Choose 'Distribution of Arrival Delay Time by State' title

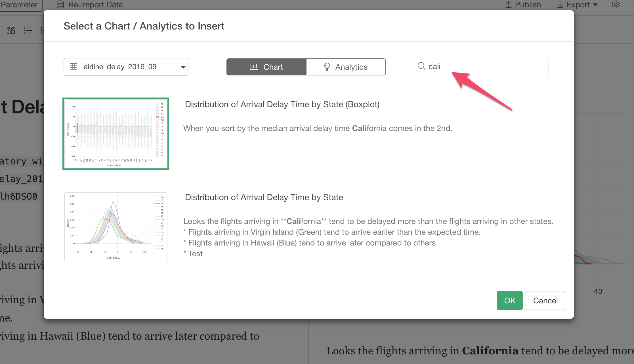(x=264, y=197)
